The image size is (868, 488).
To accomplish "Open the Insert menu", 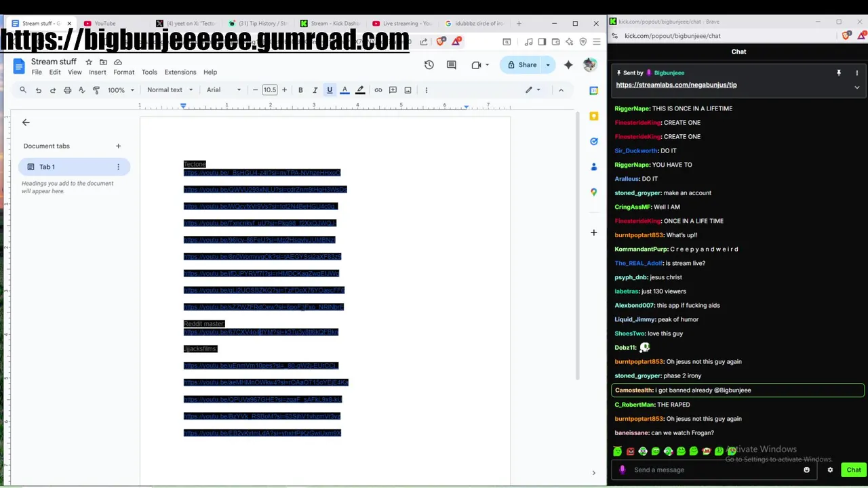I will pyautogui.click(x=97, y=73).
